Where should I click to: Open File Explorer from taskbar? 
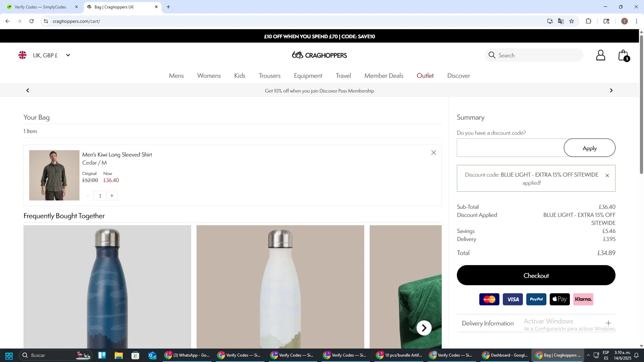point(118,356)
